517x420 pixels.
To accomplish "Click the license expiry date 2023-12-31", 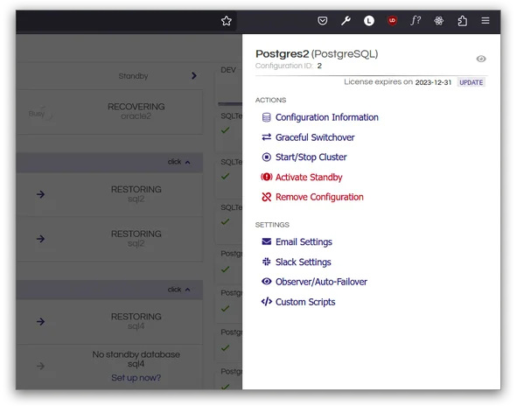I will (x=433, y=82).
